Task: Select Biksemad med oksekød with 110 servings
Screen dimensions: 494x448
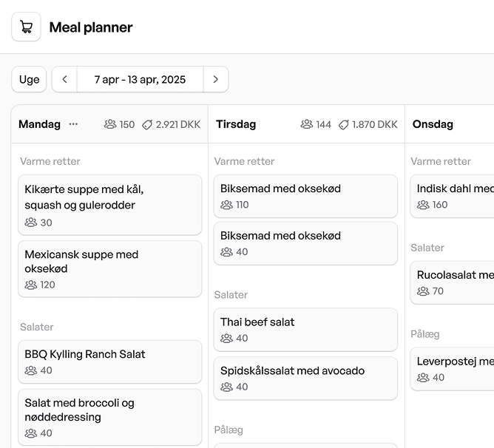Action: point(305,196)
